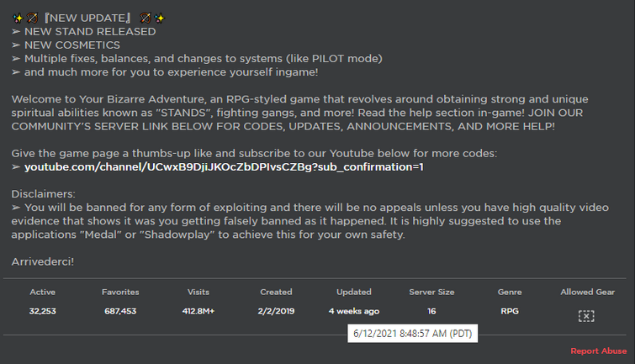This screenshot has height=364, width=635.
Task: Click the RPG genre value
Action: (x=510, y=311)
